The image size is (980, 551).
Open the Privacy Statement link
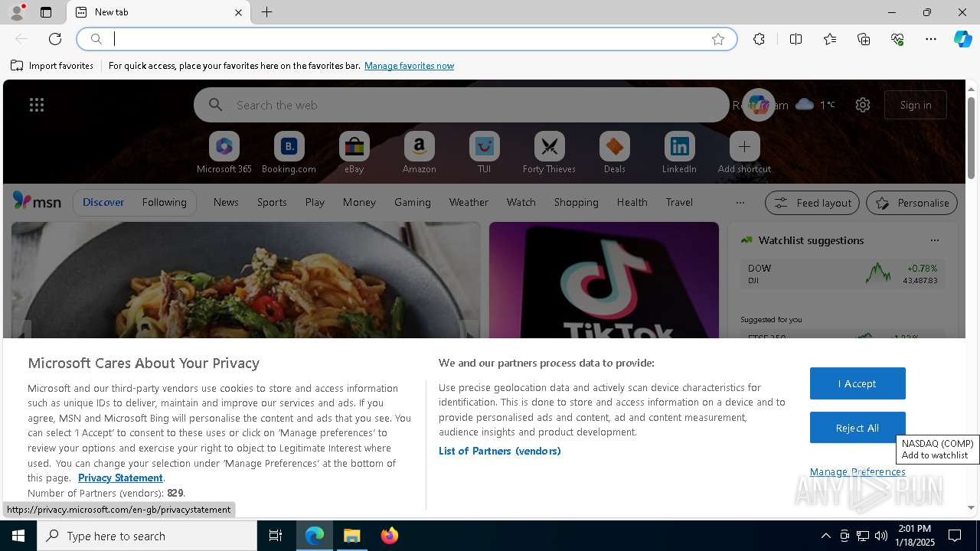[120, 478]
